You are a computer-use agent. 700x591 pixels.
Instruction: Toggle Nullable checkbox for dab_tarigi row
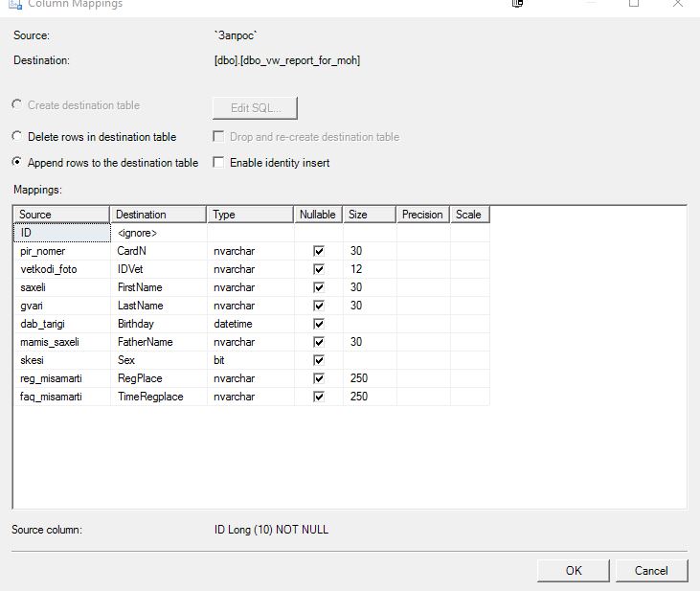[319, 324]
